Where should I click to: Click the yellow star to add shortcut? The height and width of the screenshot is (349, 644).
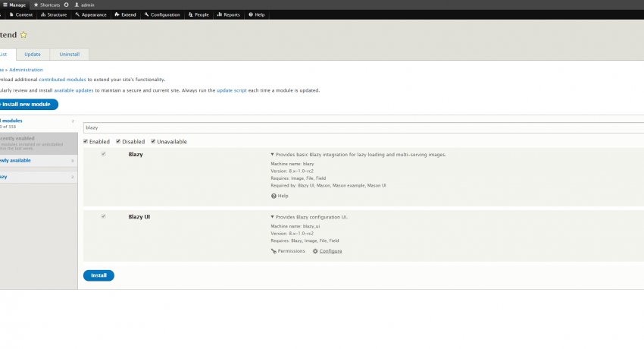(x=23, y=35)
